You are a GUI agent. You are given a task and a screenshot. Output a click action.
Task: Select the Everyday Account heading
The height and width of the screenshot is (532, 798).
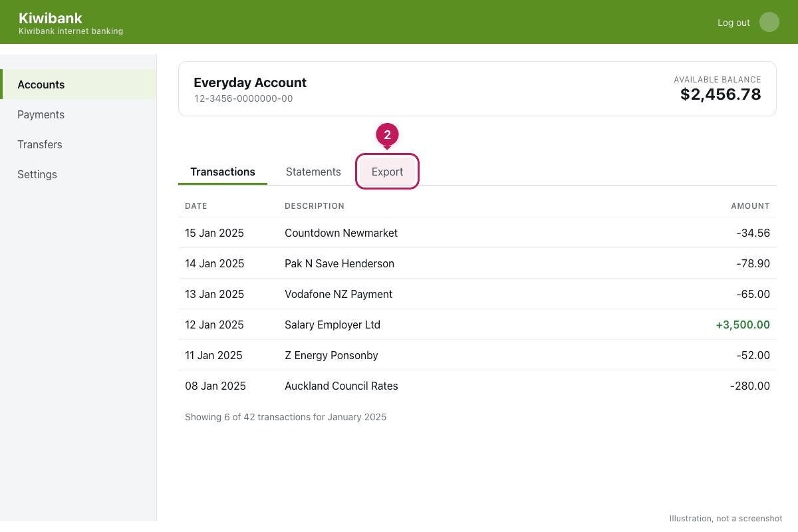tap(250, 82)
